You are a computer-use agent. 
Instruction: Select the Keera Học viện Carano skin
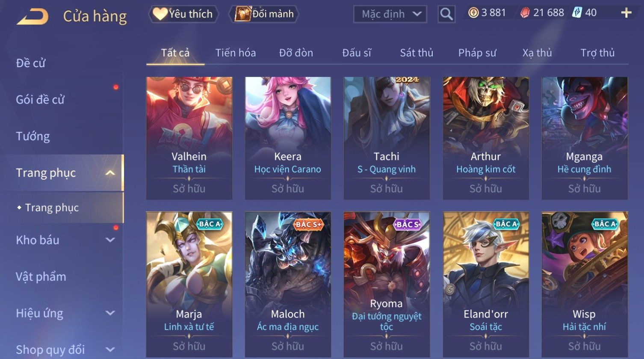point(288,138)
